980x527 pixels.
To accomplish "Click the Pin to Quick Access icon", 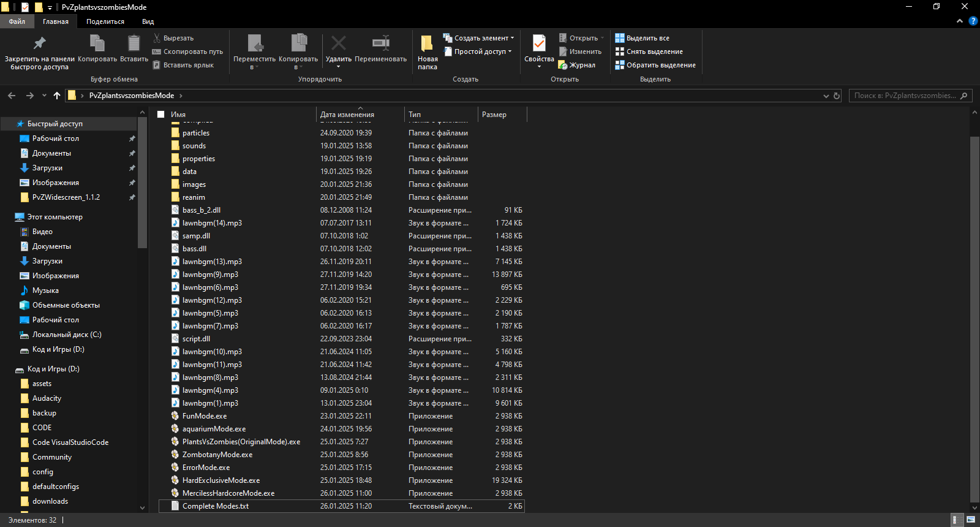I will click(39, 44).
